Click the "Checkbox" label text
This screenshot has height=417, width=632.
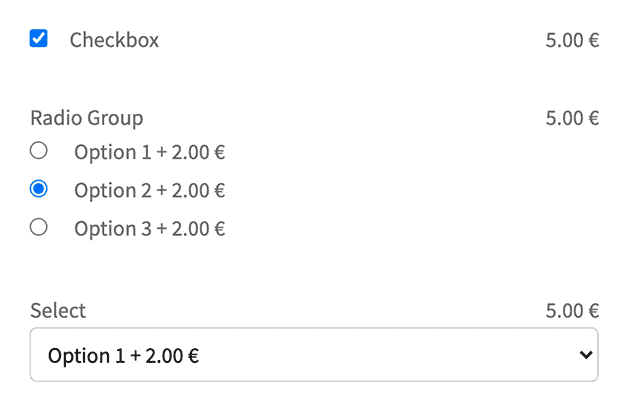pos(114,41)
